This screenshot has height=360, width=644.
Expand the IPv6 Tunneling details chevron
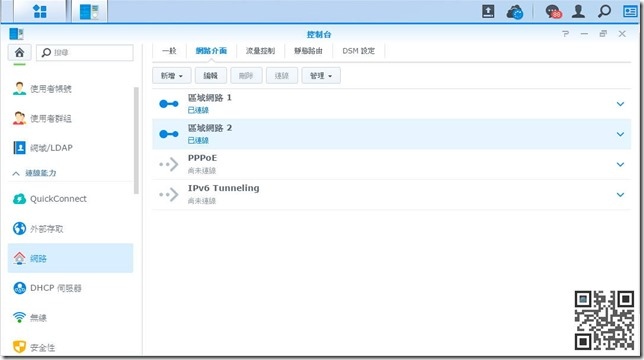click(620, 194)
